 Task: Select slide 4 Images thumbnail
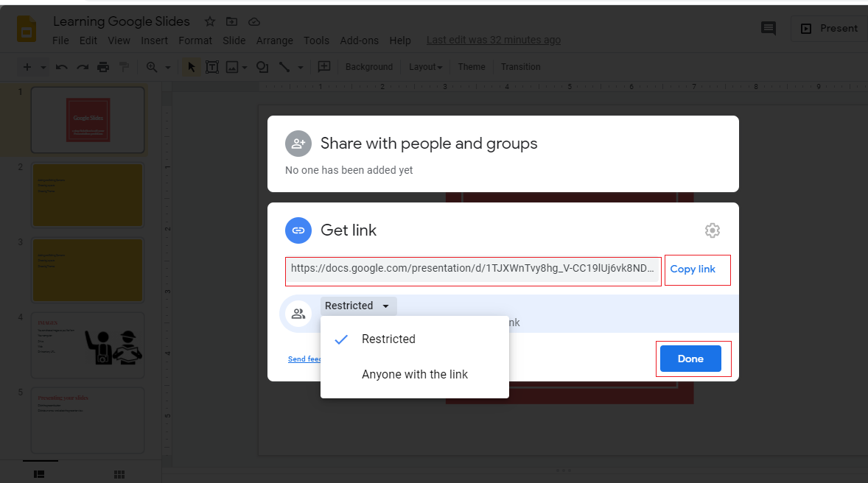click(x=88, y=345)
